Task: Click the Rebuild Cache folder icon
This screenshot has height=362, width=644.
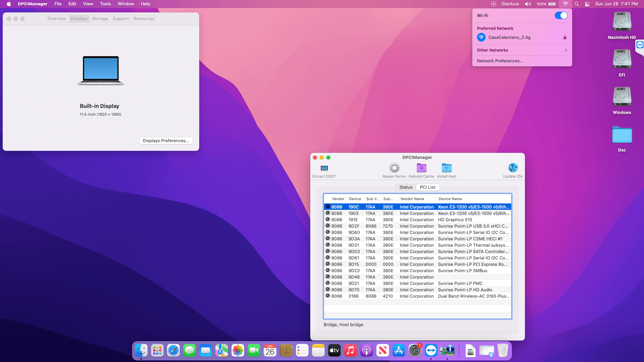Action: 421,168
